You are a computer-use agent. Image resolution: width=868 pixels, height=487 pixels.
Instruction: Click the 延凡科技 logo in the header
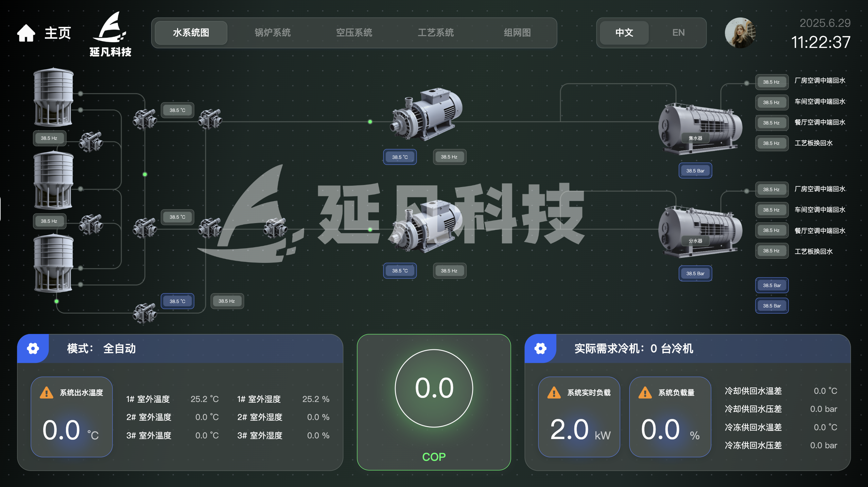tap(110, 34)
